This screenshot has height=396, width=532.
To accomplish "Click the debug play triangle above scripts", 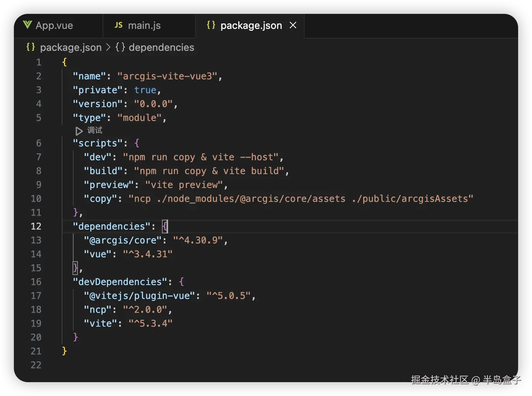I will [79, 131].
